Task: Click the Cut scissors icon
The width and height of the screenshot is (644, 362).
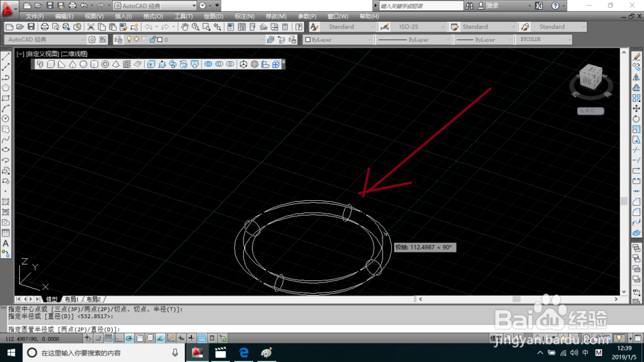Action: [x=91, y=26]
